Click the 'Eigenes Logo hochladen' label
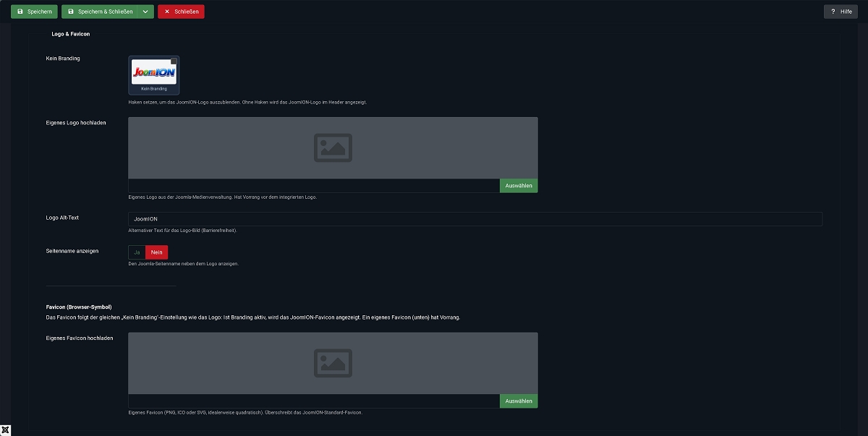The height and width of the screenshot is (436, 868). pos(76,123)
